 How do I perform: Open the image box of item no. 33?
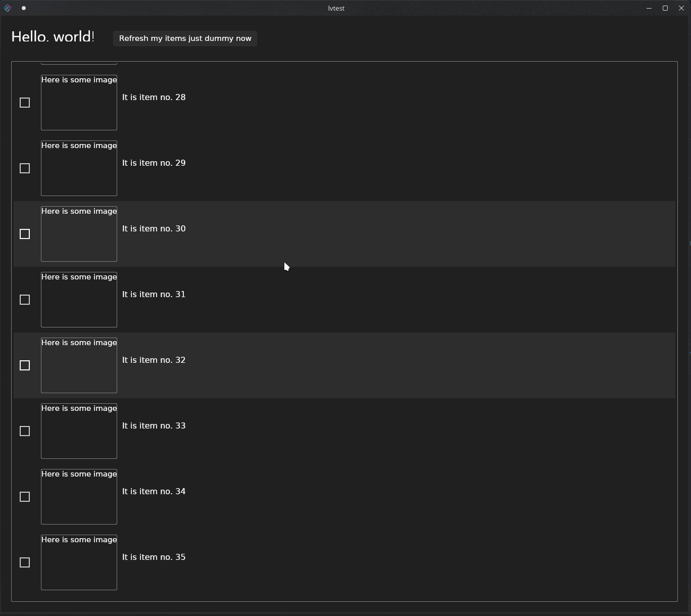point(79,431)
